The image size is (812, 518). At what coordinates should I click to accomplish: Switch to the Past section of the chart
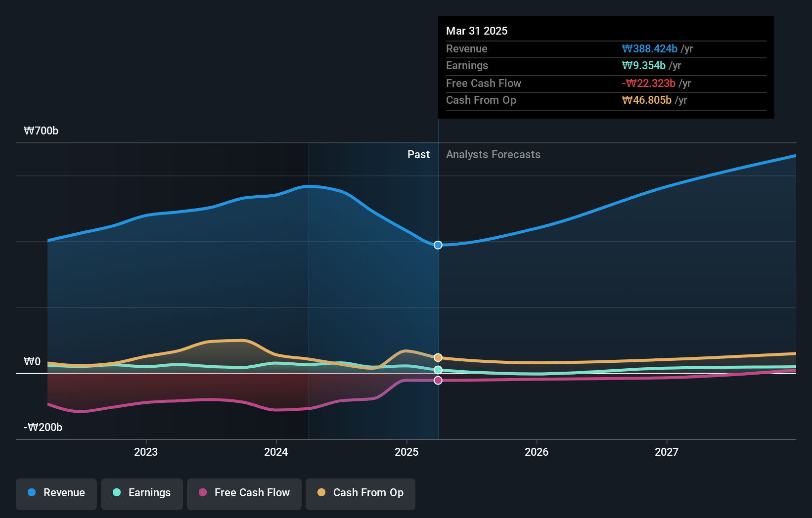[419, 154]
